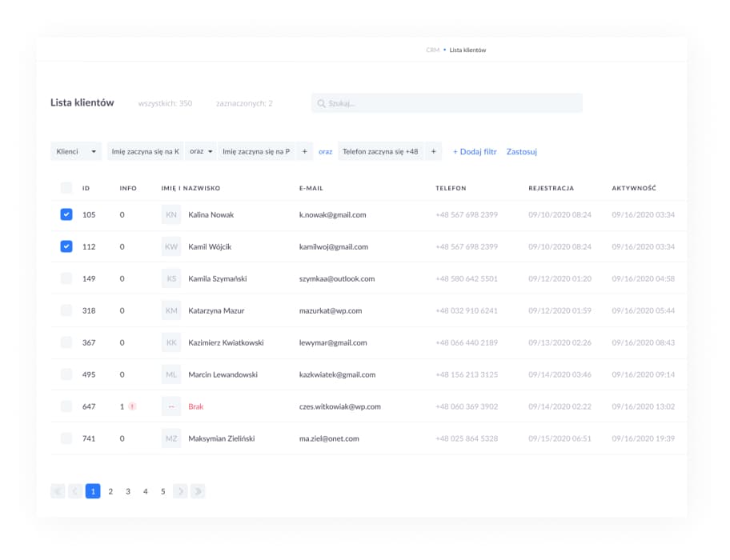Viewport: 730px width, 560px height.
Task: Click CRM in the breadcrumb
Action: [x=432, y=50]
